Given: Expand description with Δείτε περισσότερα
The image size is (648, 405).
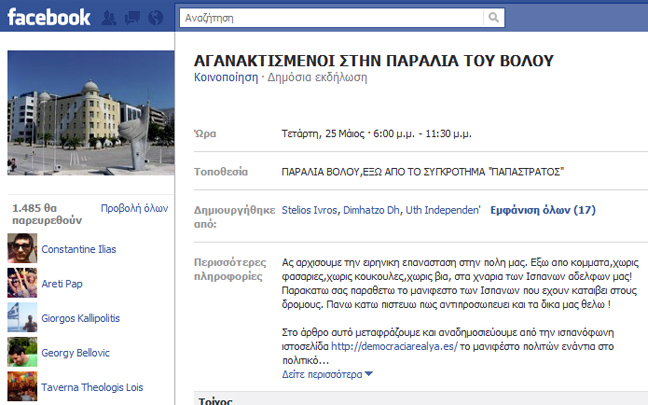Looking at the screenshot, I should (x=328, y=374).
